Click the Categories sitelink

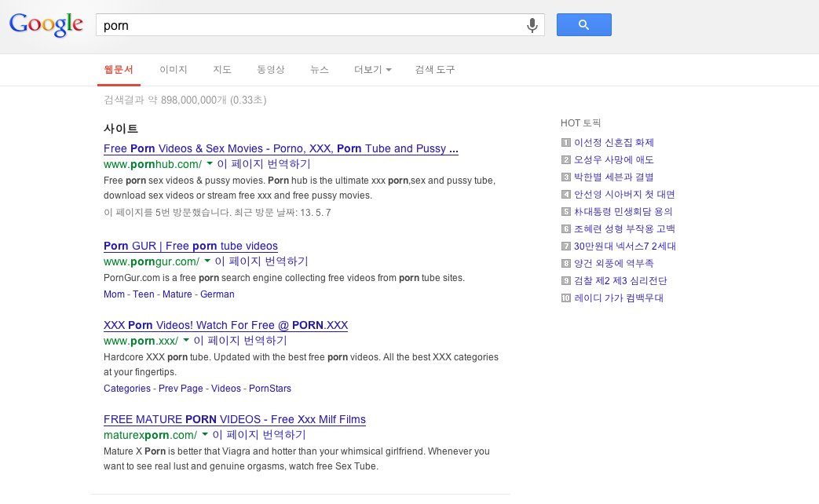127,388
